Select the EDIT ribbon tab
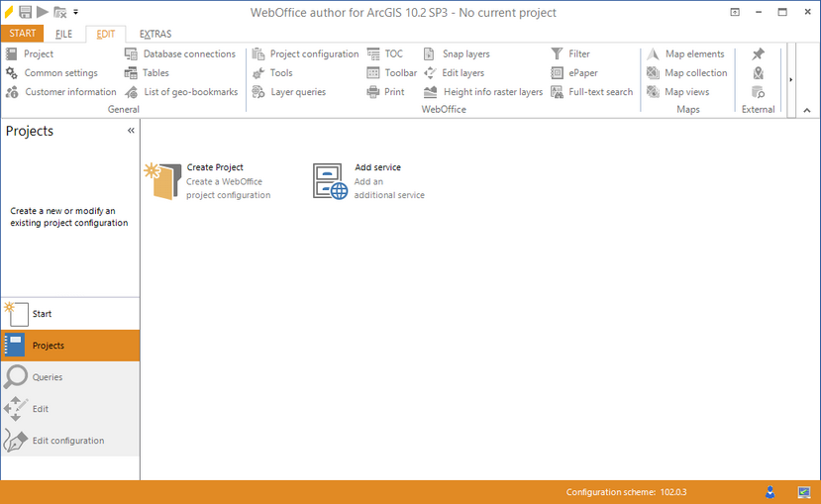The height and width of the screenshot is (504, 821). point(105,34)
